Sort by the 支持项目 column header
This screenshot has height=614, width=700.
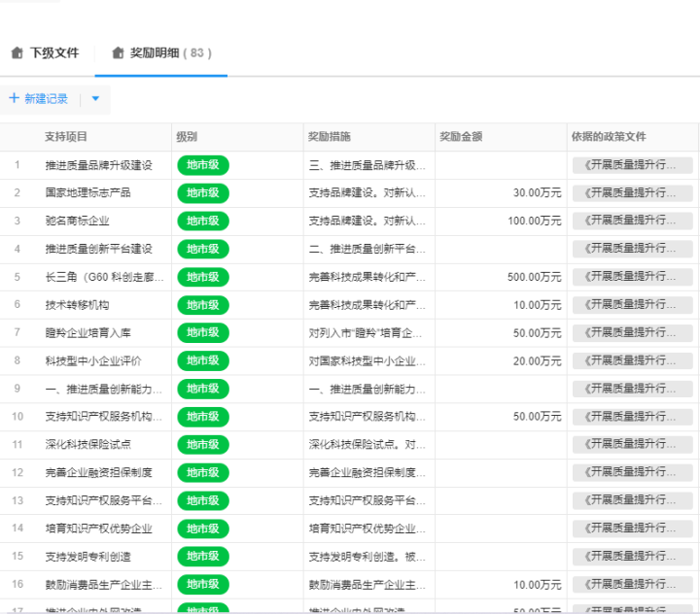click(x=66, y=137)
